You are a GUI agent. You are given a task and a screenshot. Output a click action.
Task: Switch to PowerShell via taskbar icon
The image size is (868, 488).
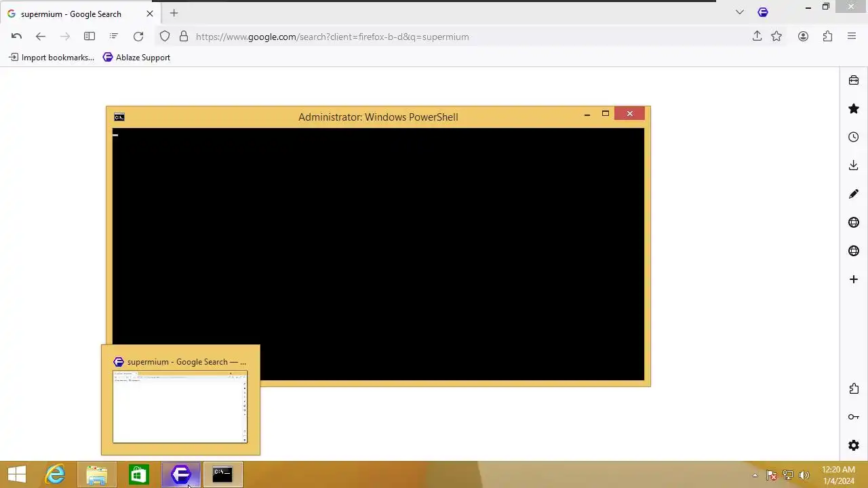tap(222, 474)
